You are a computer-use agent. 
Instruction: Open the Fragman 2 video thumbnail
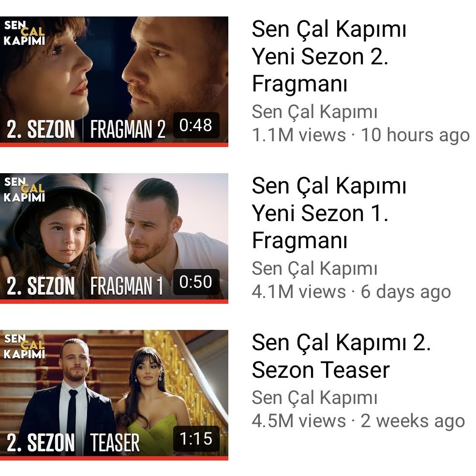tap(114, 81)
